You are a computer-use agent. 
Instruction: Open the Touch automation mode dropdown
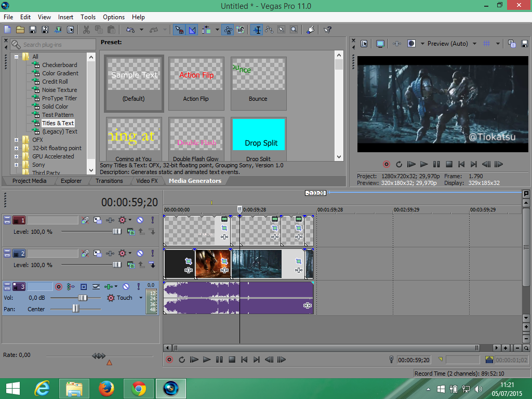point(141,298)
